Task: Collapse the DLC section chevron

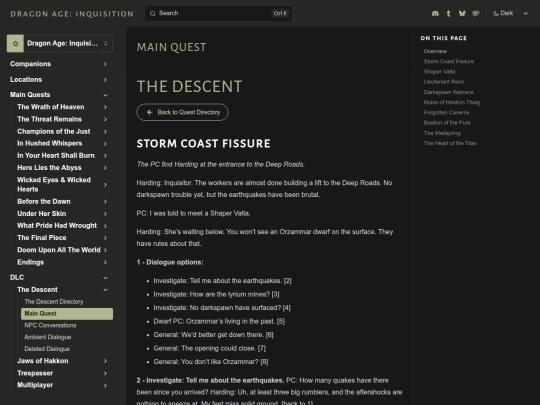Action: click(x=105, y=278)
